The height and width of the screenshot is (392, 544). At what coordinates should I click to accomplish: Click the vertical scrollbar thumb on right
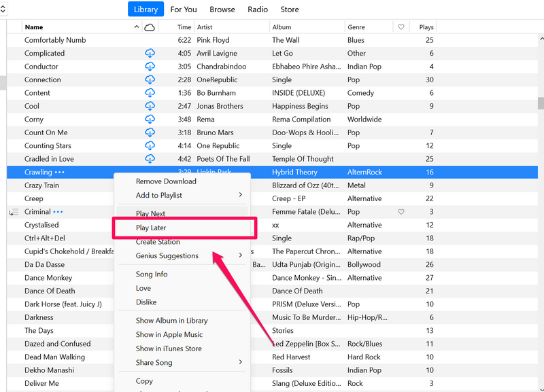point(541,103)
